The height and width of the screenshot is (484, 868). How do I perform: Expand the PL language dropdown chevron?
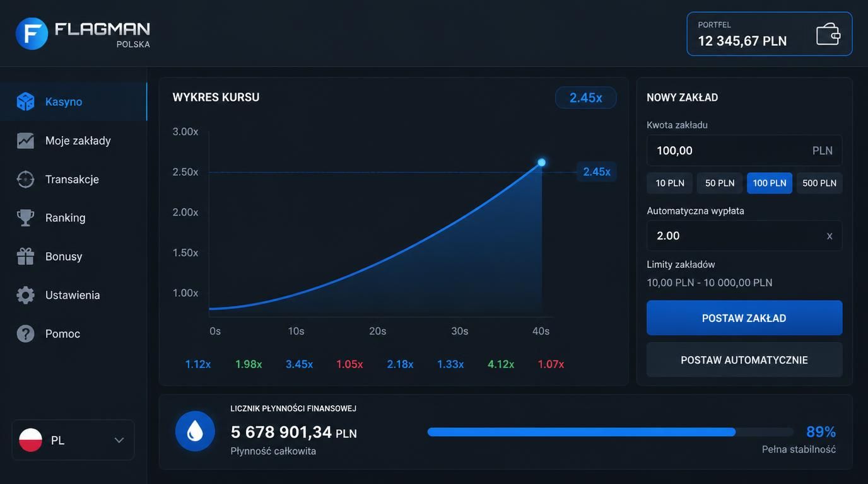[x=119, y=440]
